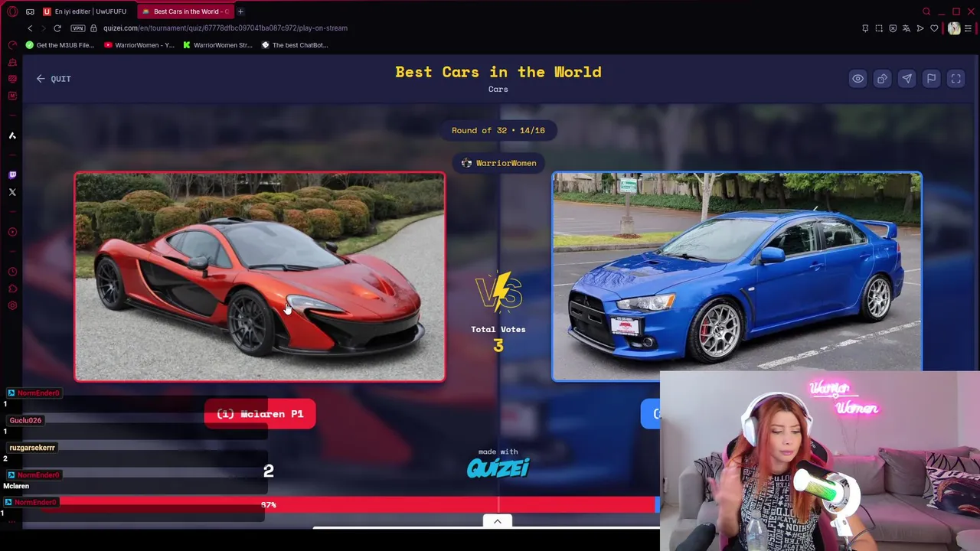Toggle the eye visibility button
The image size is (980, 551).
[857, 79]
